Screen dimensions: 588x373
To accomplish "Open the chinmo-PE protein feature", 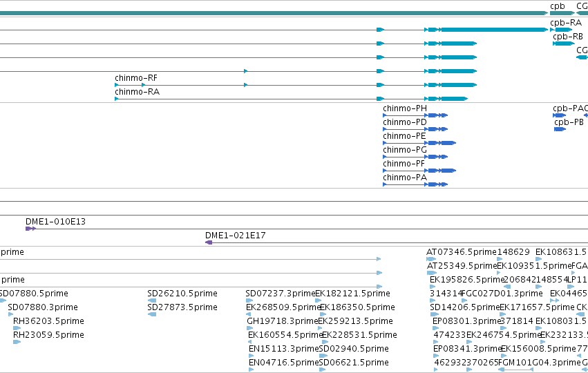I will pyautogui.click(x=404, y=136).
